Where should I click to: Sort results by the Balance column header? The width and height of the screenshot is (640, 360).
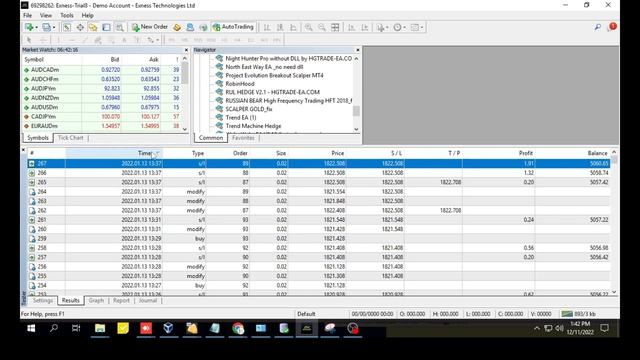[573, 153]
